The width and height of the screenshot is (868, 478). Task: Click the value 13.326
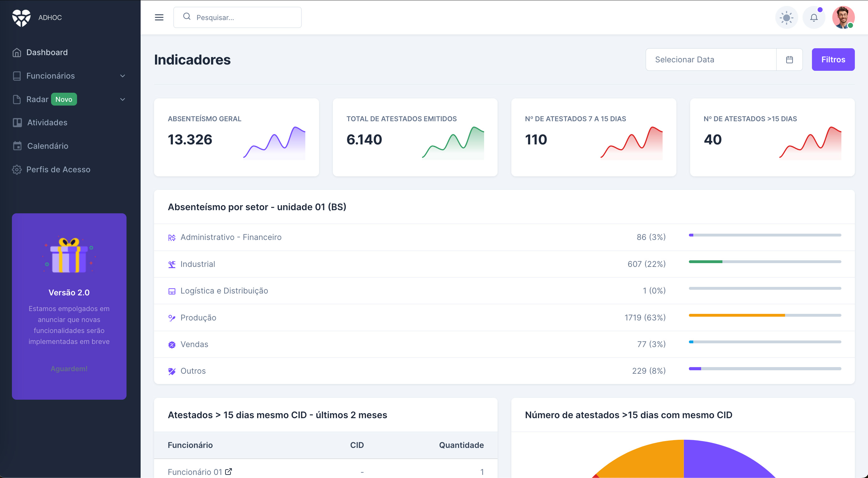(x=190, y=140)
